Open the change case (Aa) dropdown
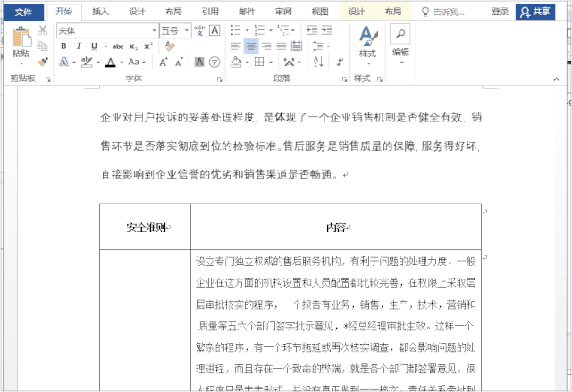572x392 pixels. [x=137, y=62]
